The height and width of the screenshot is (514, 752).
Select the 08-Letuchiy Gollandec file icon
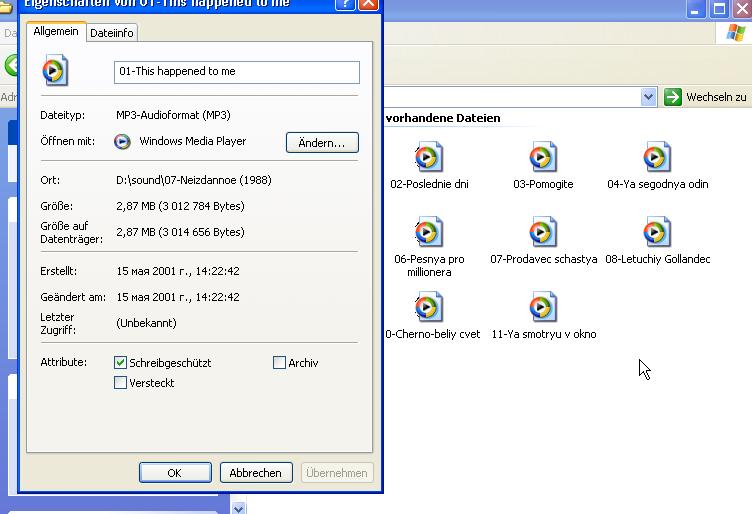[x=656, y=233]
